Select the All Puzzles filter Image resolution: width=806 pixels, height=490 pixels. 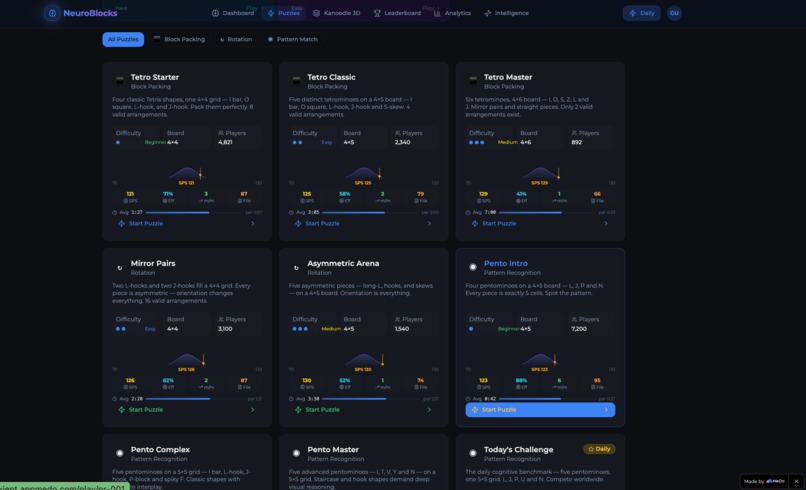123,40
